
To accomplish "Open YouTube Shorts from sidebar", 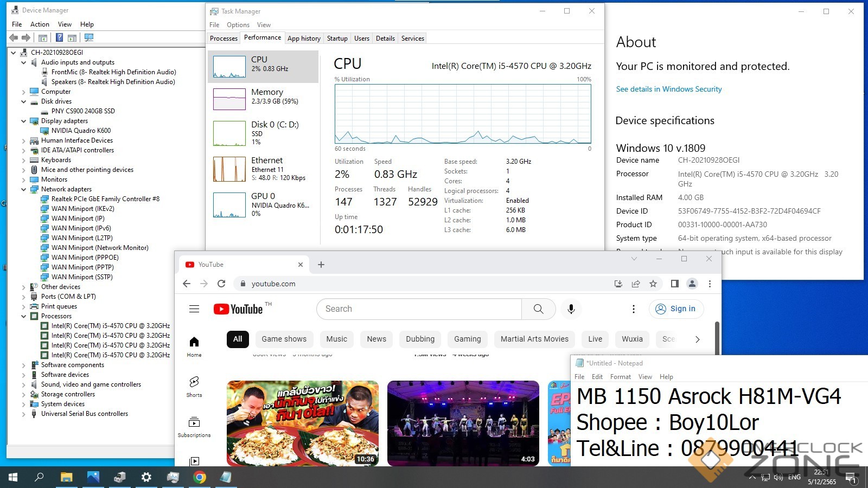I will tap(194, 386).
